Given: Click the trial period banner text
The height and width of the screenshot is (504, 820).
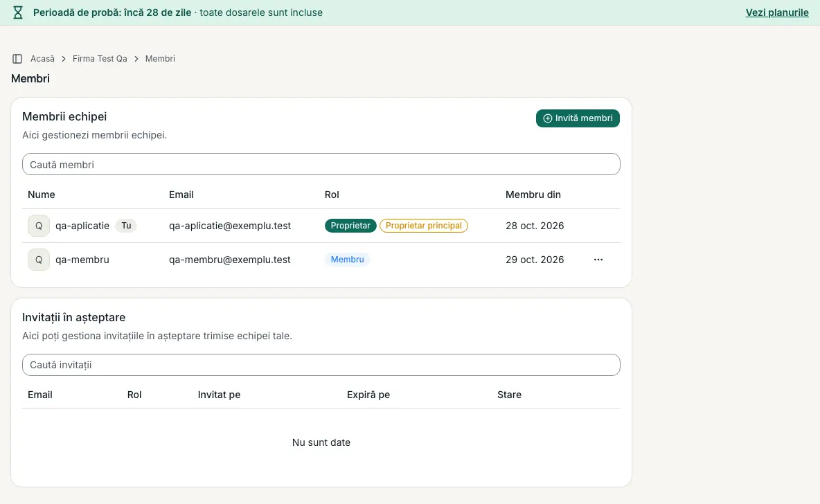Looking at the screenshot, I should (178, 12).
